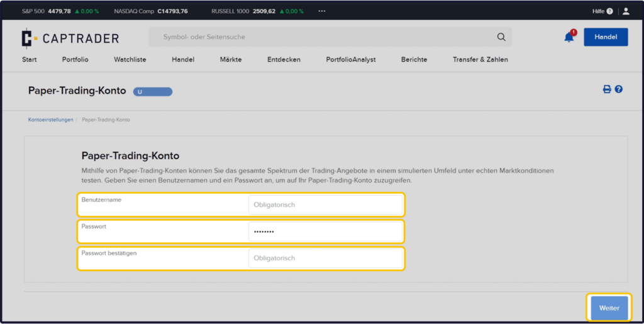Viewport: 644px width, 324px height.
Task: Click the NASDAQ Comp ticker entry
Action: coord(151,11)
